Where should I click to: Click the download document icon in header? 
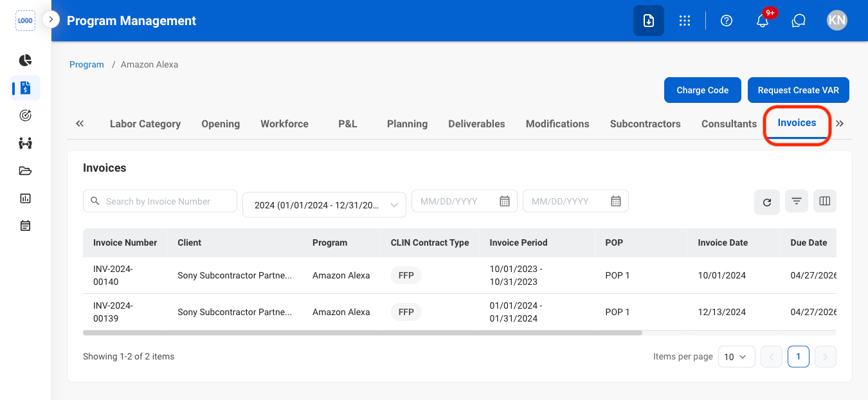[649, 21]
